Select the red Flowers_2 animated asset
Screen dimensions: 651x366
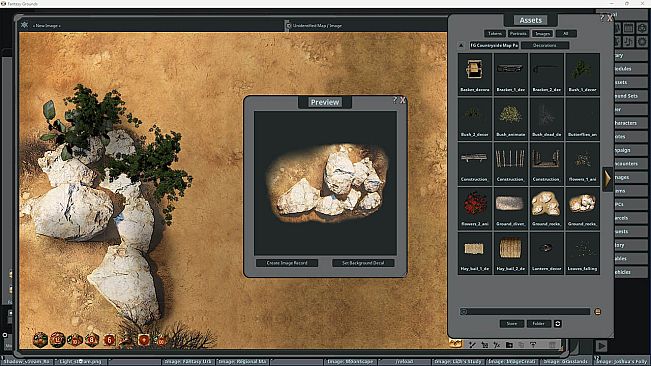pos(475,208)
